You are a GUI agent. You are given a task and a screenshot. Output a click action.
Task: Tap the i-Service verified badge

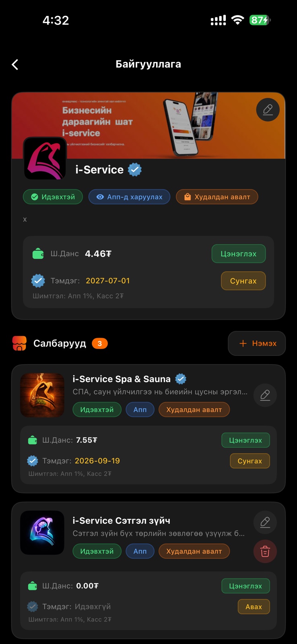click(135, 170)
